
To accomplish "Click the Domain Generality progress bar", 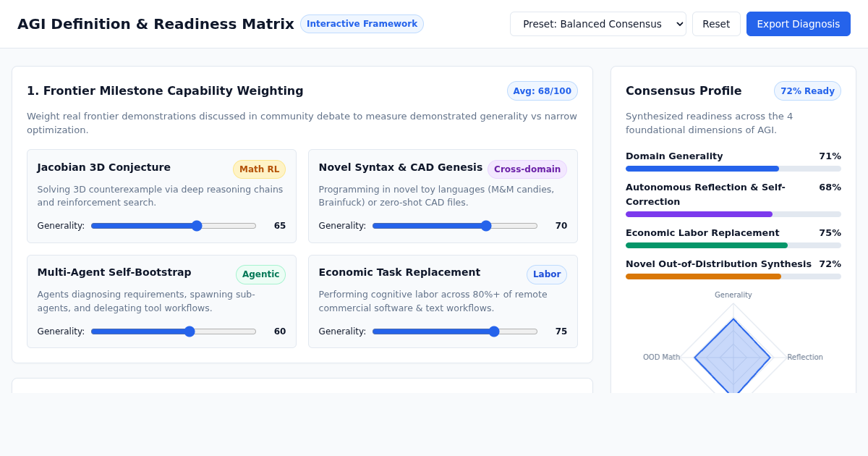I will pyautogui.click(x=733, y=169).
